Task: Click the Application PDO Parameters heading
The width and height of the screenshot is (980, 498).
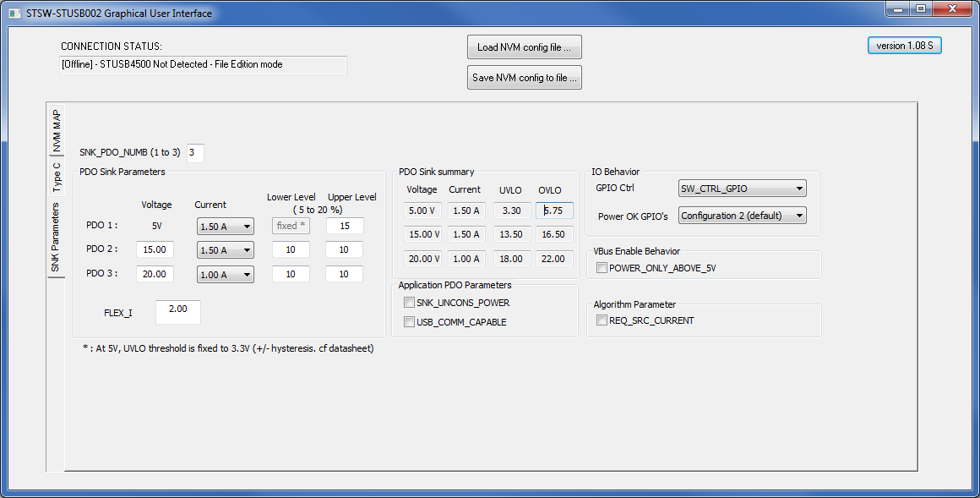Action: point(455,285)
